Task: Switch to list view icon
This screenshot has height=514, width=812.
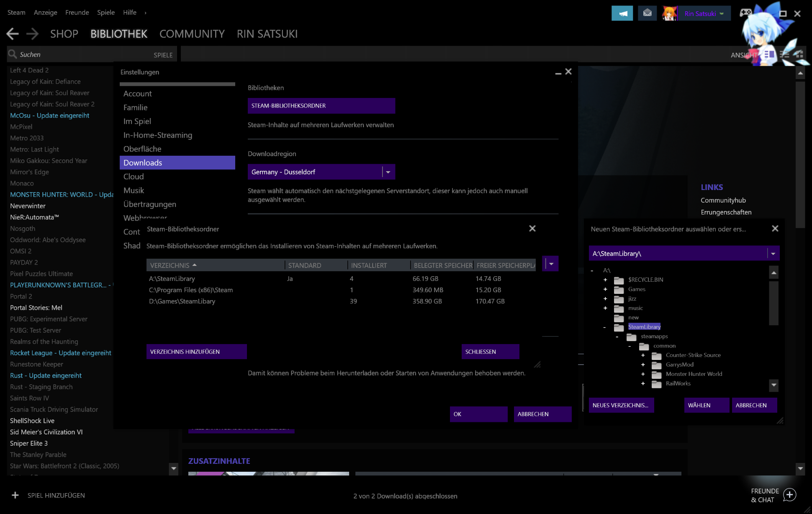Action: (x=784, y=54)
